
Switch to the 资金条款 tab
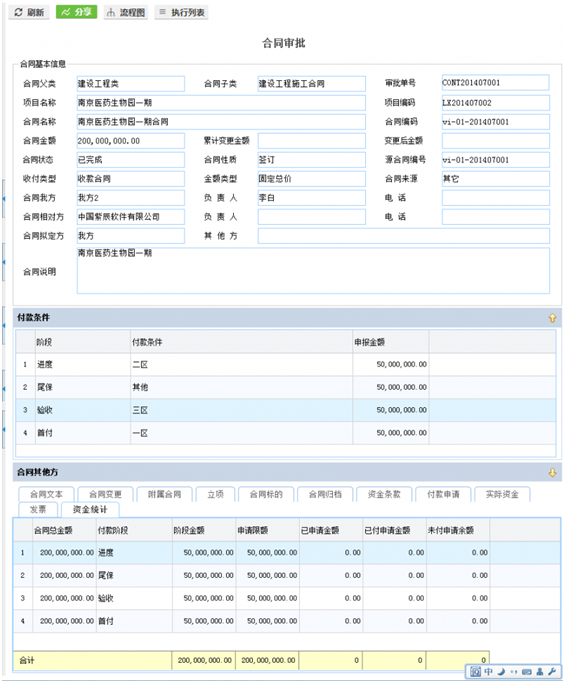click(384, 494)
